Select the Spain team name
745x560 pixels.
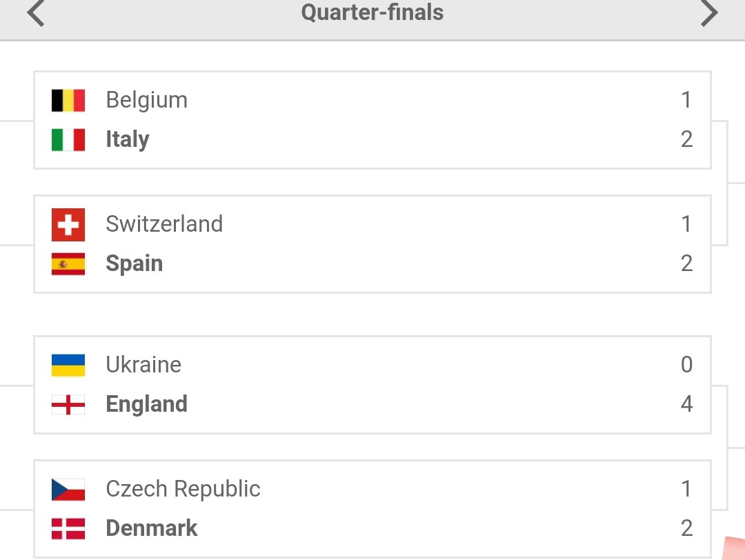point(135,264)
